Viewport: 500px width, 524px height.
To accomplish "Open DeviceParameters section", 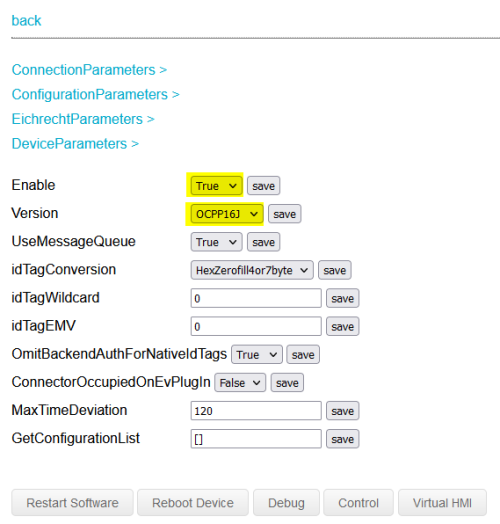I will coord(75,144).
